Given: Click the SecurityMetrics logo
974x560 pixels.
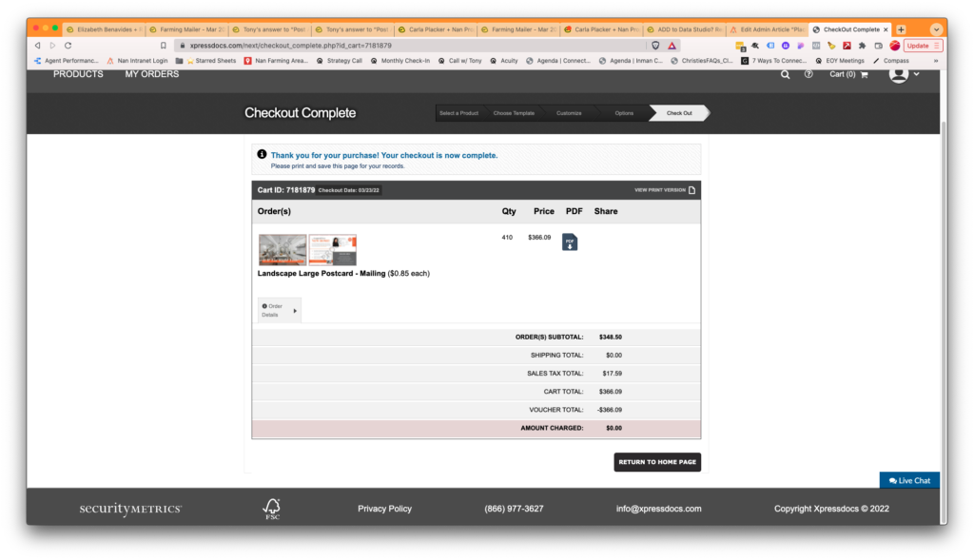Looking at the screenshot, I should (130, 509).
